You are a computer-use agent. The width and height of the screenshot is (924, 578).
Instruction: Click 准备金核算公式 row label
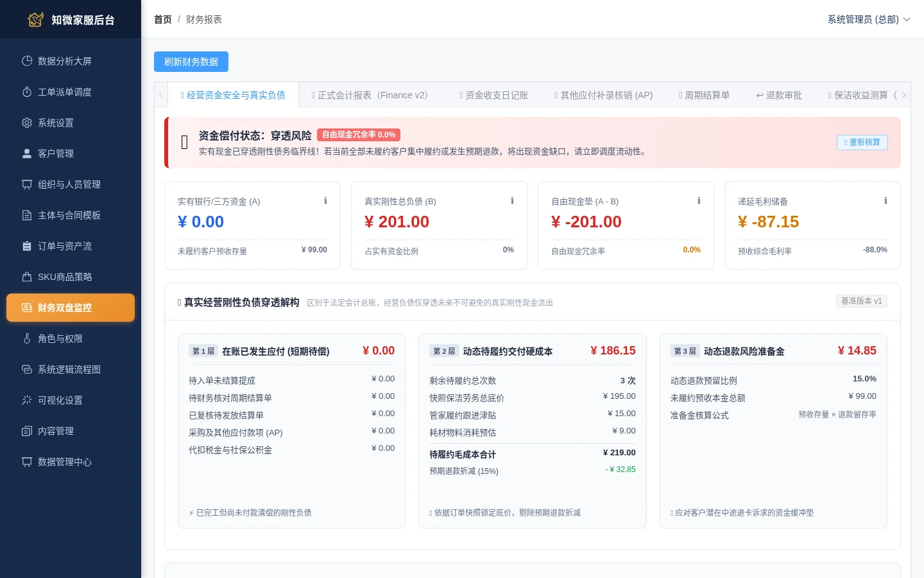click(699, 415)
